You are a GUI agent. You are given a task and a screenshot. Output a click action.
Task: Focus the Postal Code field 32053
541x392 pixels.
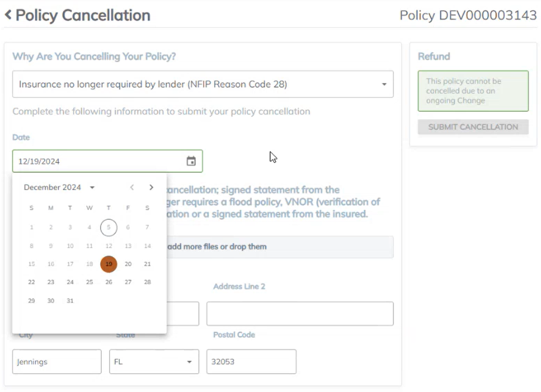(251, 362)
